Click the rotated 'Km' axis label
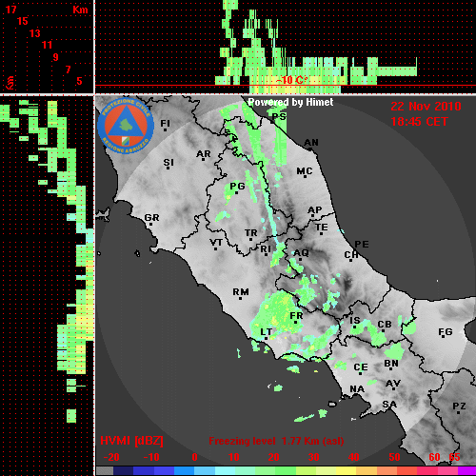Viewport: 476px width, 476px height. pos(10,83)
